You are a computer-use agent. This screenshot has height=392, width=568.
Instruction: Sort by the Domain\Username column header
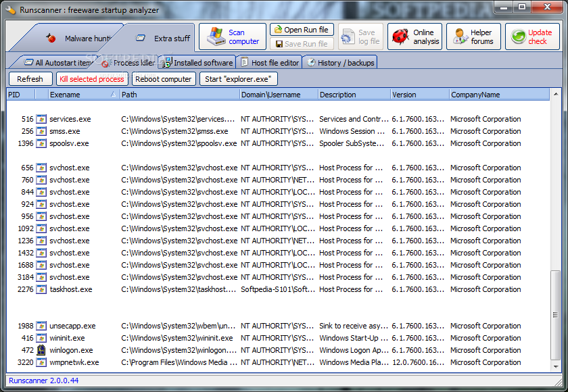tap(279, 95)
